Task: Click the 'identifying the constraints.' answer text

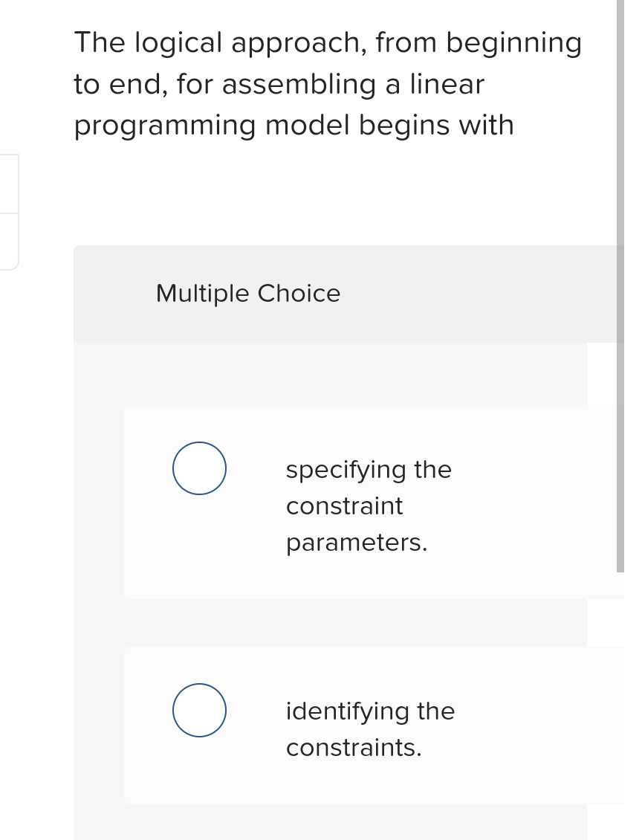Action: 370,729
